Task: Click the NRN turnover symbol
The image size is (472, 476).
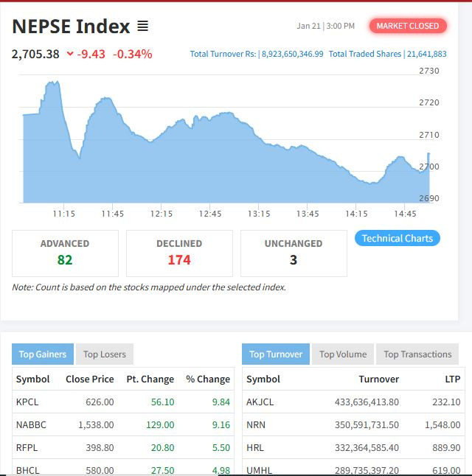Action: click(255, 425)
